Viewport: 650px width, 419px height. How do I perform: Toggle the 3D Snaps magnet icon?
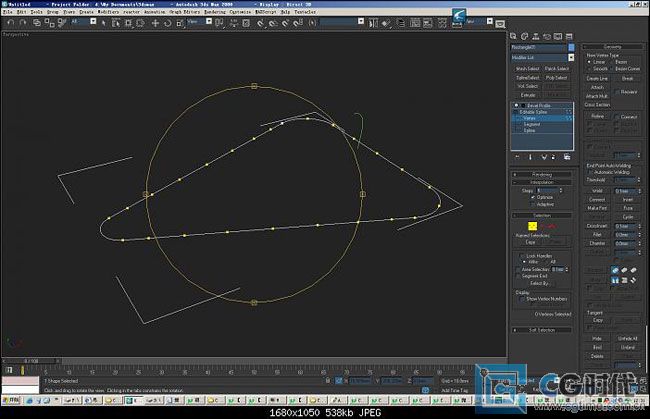point(261,23)
